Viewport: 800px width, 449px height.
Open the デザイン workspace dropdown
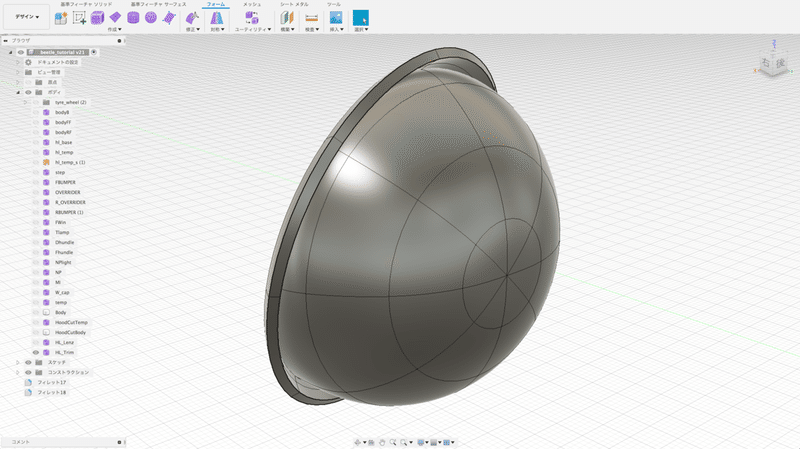tap(27, 17)
